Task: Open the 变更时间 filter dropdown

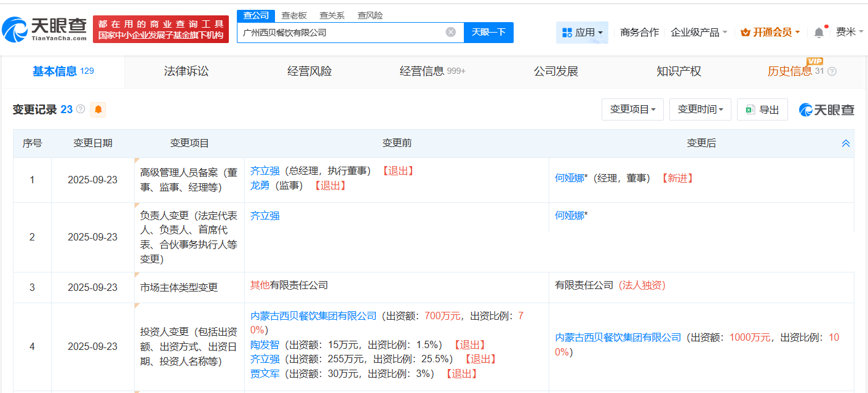Action: pos(700,109)
